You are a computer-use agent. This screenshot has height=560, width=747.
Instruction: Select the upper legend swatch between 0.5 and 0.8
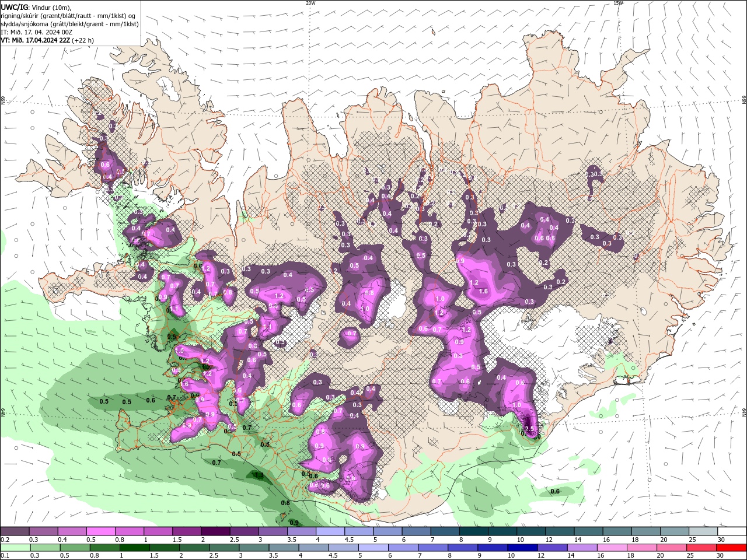[x=100, y=531]
